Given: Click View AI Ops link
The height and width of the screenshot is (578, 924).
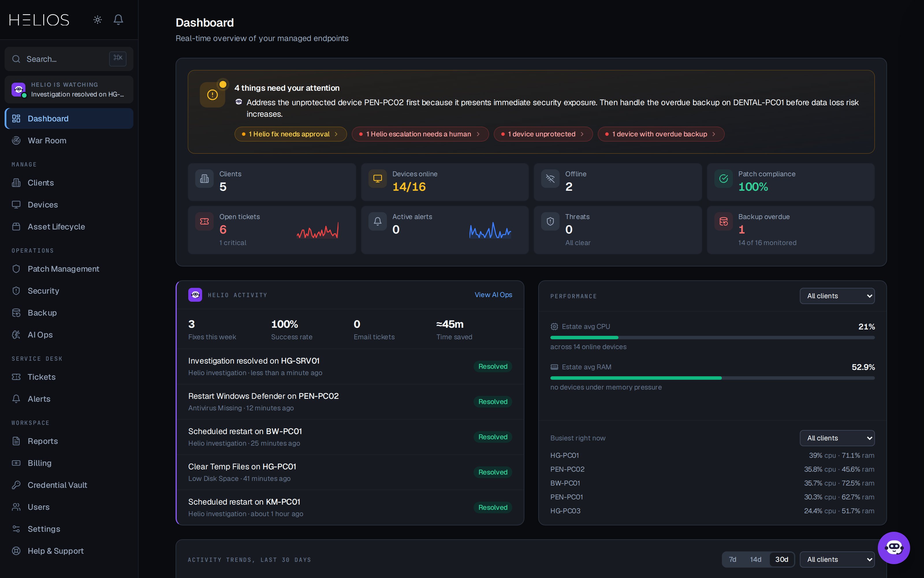Looking at the screenshot, I should (493, 295).
